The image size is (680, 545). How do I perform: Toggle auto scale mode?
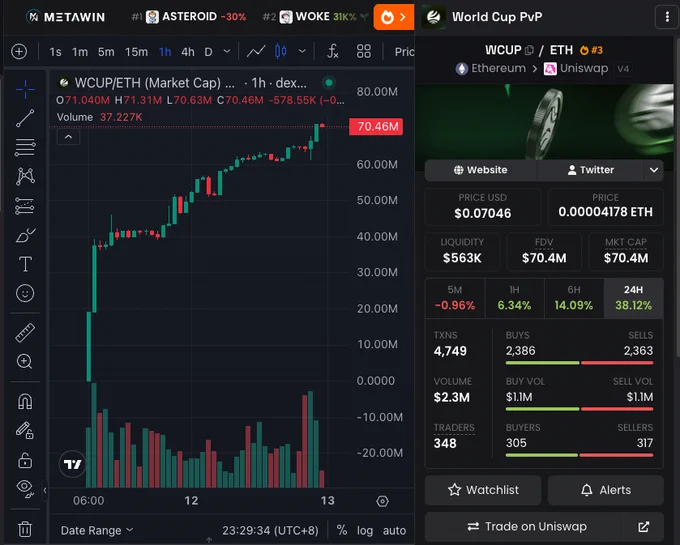click(394, 530)
